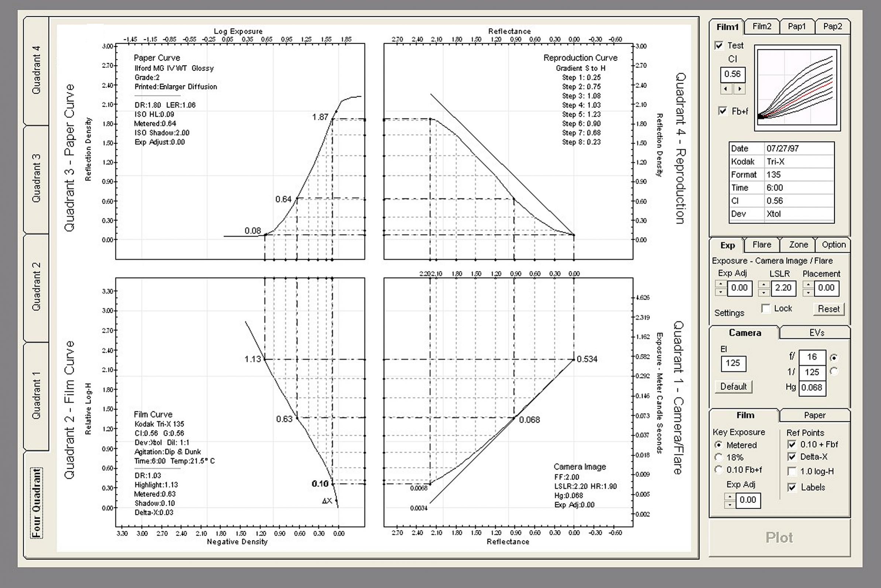This screenshot has width=881, height=588.
Task: Click the Reset button
Action: (829, 309)
